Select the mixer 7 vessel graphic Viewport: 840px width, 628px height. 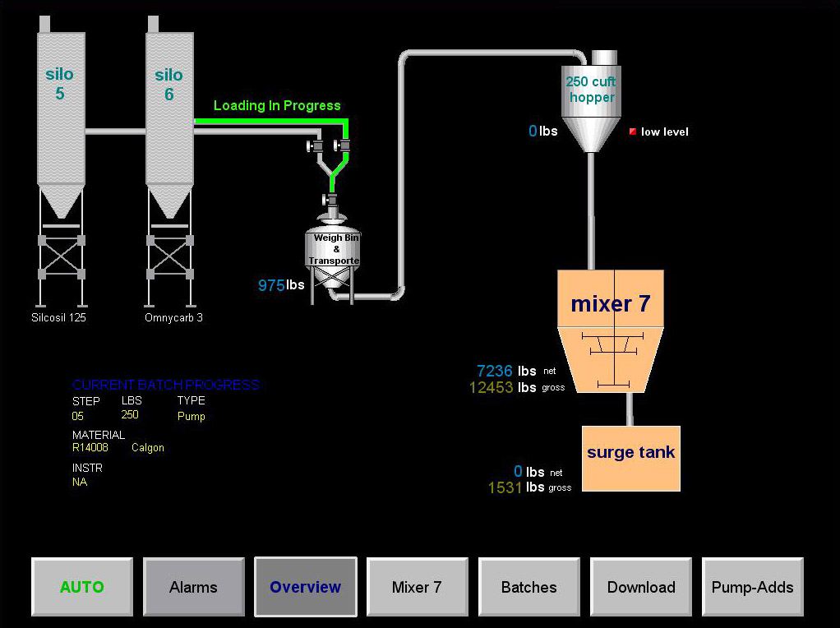tap(611, 331)
